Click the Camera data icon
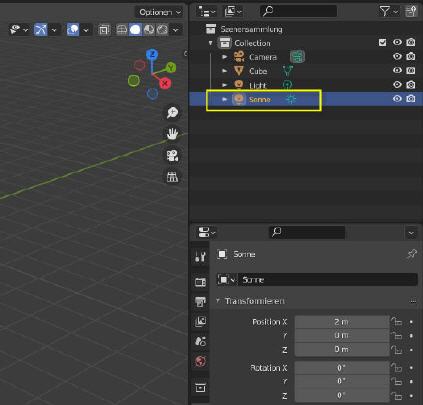Viewport: 423px width, 405px height. [297, 57]
